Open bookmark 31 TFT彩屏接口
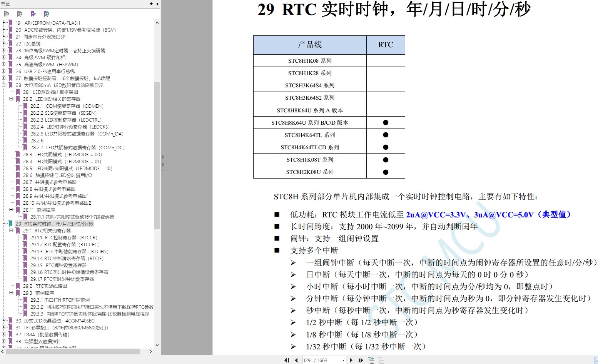Image resolution: width=598 pixels, height=364 pixels. tap(62, 327)
